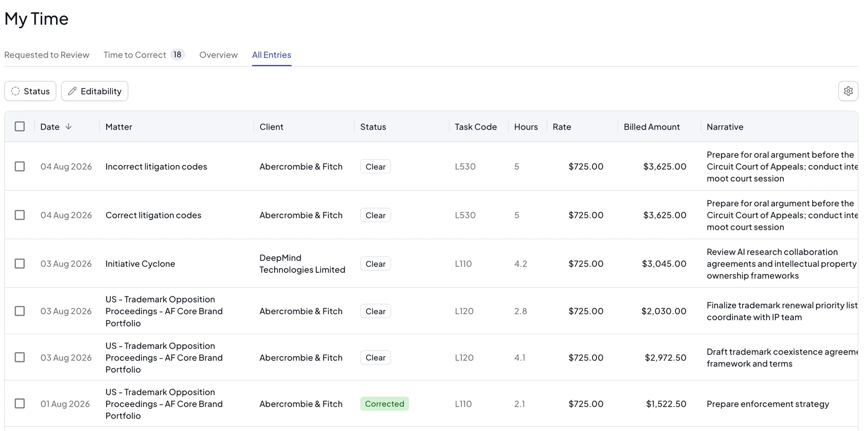Open the Incorrect litigation codes matter
The height and width of the screenshot is (431, 868).
coord(156,166)
